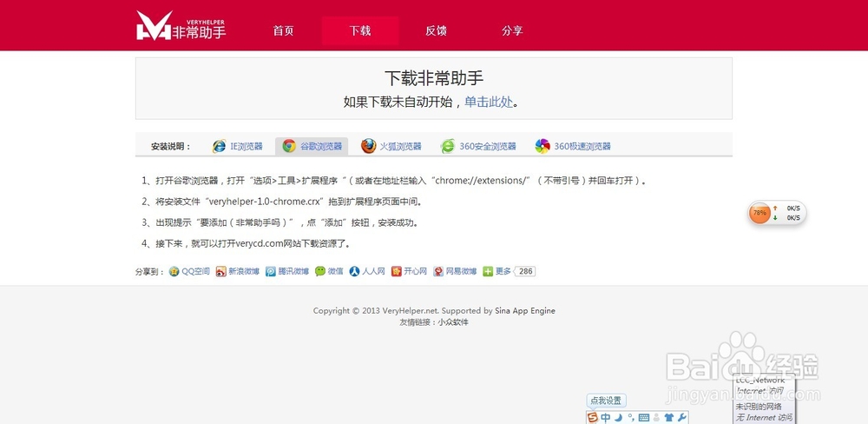
Task: Click the green 微信 WeChat icon
Action: point(320,272)
